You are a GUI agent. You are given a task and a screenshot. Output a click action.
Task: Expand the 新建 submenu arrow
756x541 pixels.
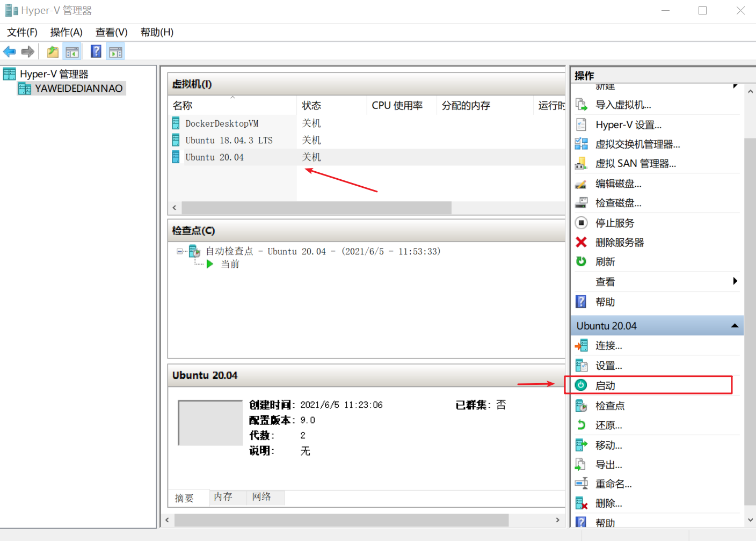coord(735,86)
